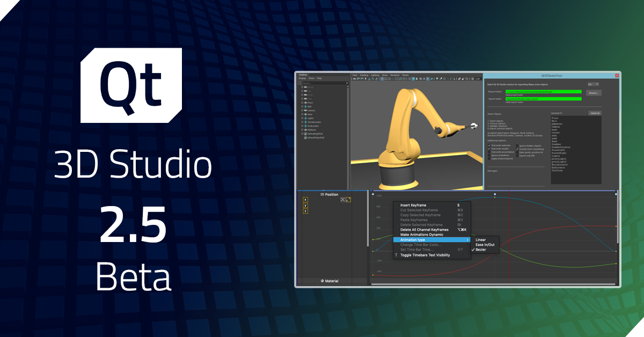Enable the Ignore hidden objects checkbox
644x337 pixels.
pyautogui.click(x=517, y=145)
